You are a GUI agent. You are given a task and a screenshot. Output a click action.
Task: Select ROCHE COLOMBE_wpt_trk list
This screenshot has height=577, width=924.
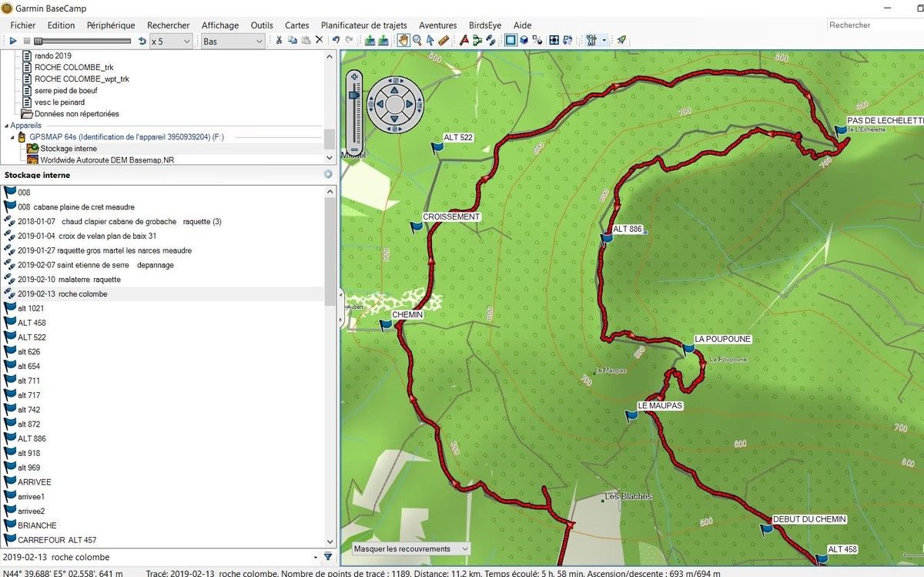[x=82, y=79]
